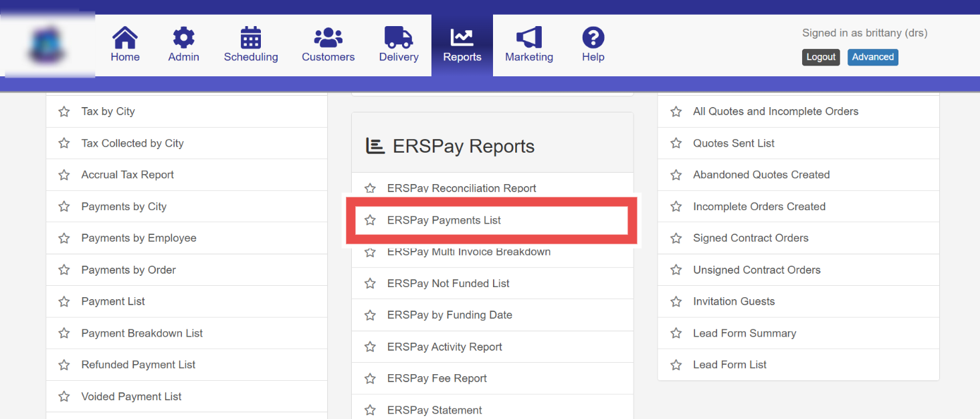Favorite the Quotes Sent List star

point(676,143)
